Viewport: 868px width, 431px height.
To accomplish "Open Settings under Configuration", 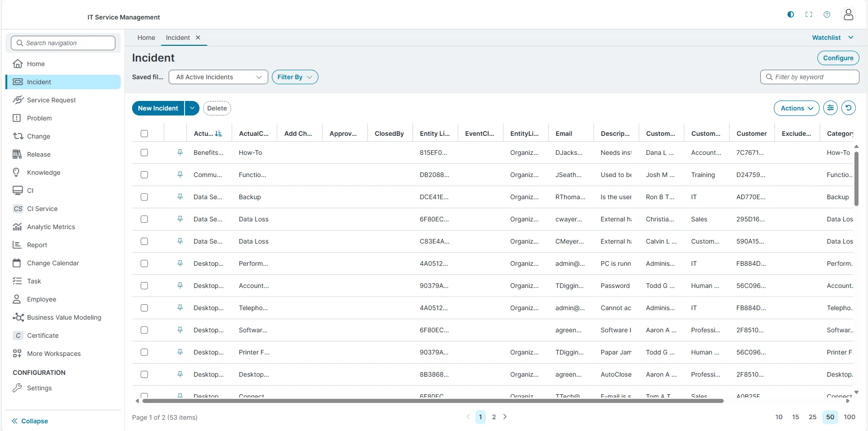I will (x=63, y=388).
